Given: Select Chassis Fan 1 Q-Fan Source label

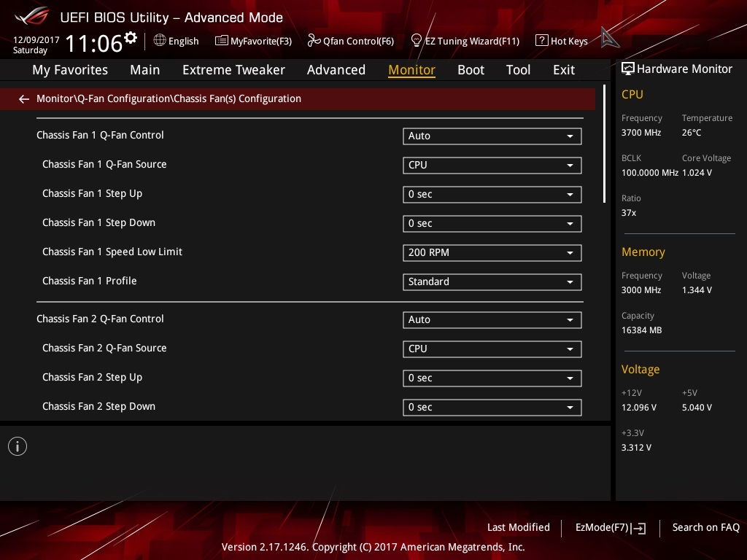Looking at the screenshot, I should point(104,164).
